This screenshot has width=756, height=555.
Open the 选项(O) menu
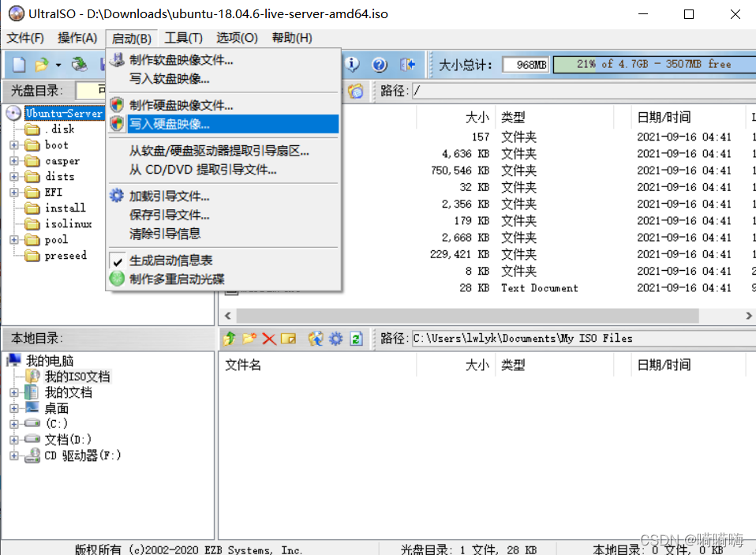tap(237, 38)
